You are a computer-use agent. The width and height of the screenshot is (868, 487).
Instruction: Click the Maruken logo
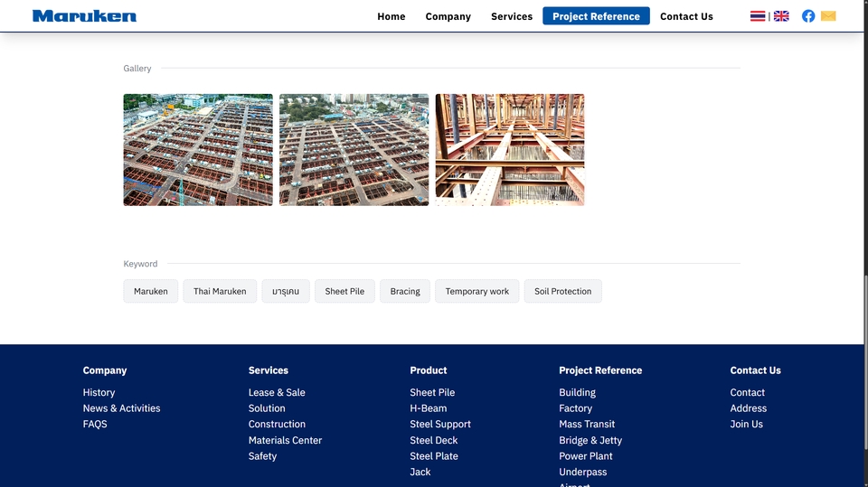[x=84, y=16]
